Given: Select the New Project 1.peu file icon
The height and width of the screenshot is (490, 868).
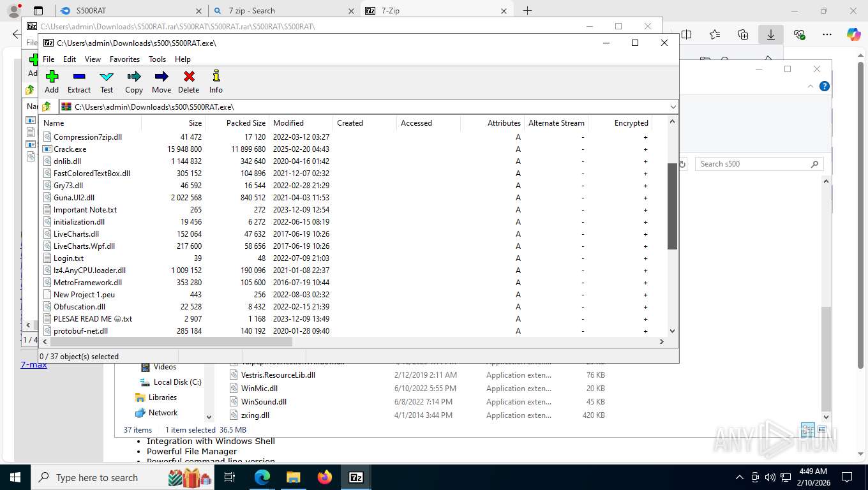Looking at the screenshot, I should 47,295.
